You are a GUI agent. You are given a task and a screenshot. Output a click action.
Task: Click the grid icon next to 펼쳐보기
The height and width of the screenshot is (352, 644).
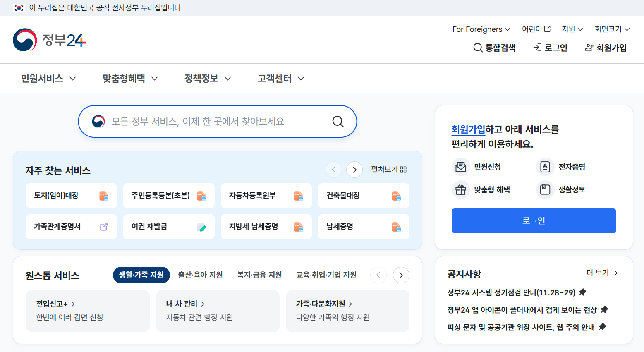pos(403,170)
